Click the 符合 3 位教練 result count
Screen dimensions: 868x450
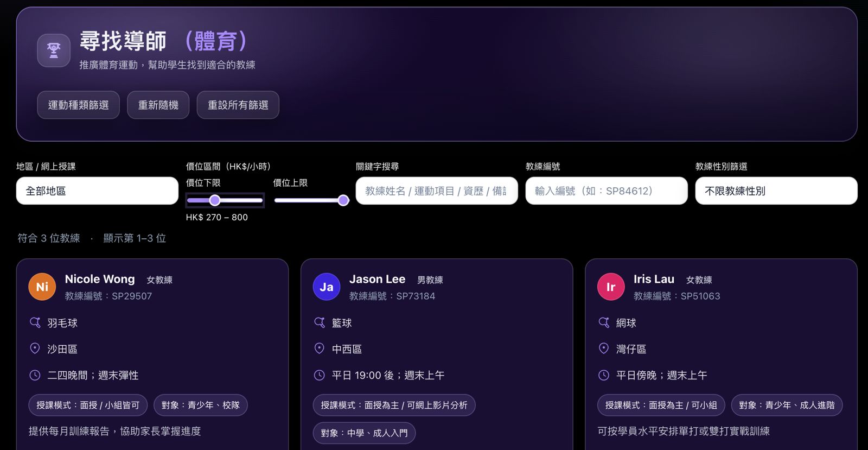[x=49, y=238]
